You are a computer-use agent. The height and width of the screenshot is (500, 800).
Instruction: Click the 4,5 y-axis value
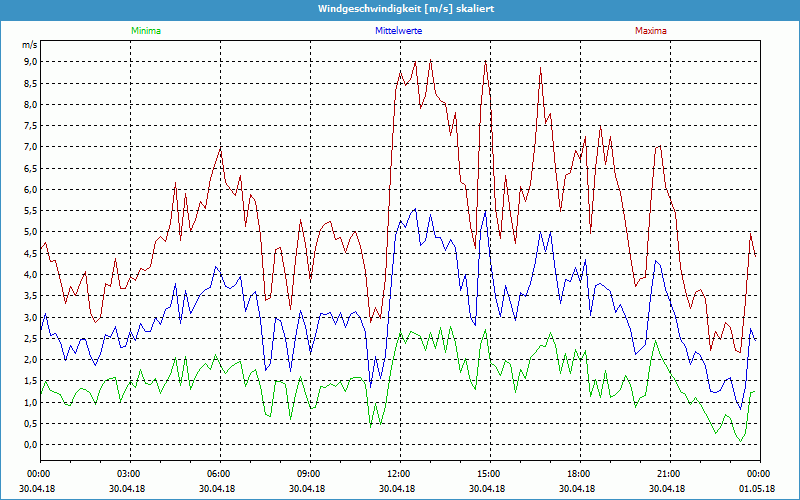tap(31, 253)
